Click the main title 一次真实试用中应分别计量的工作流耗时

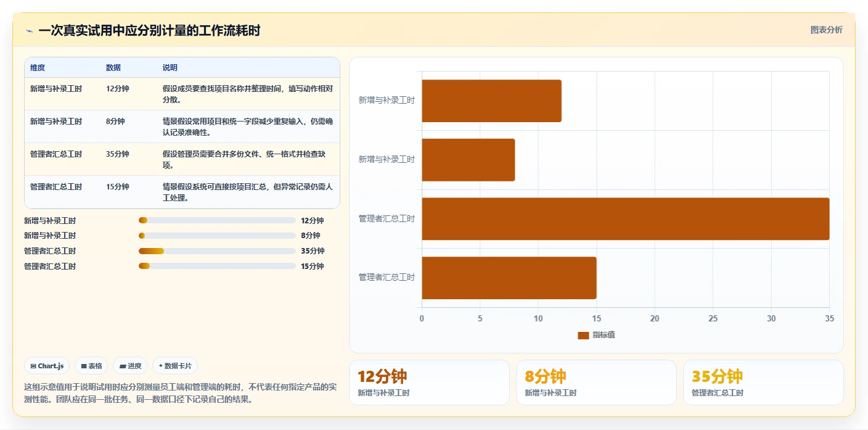(x=149, y=31)
